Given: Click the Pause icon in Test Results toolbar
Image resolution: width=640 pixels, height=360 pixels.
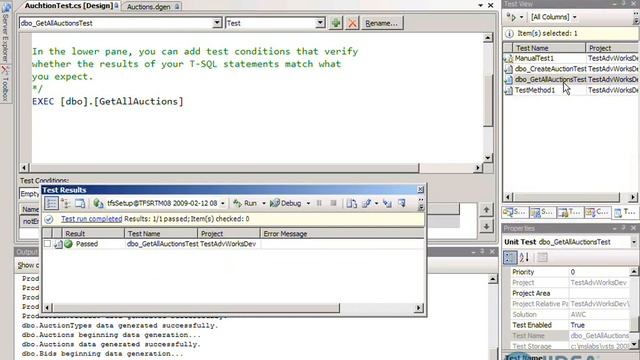Looking at the screenshot, I should pos(319,203).
